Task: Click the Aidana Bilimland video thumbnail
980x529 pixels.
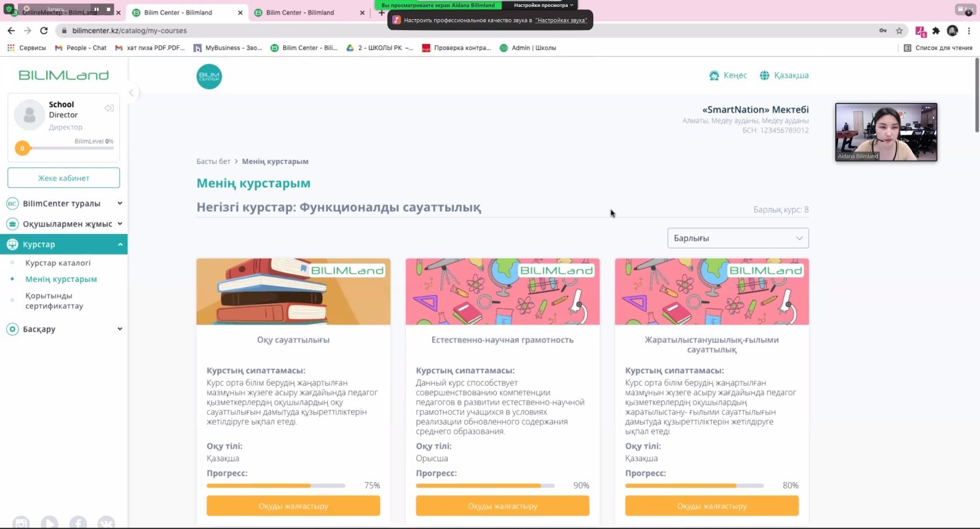Action: (886, 132)
